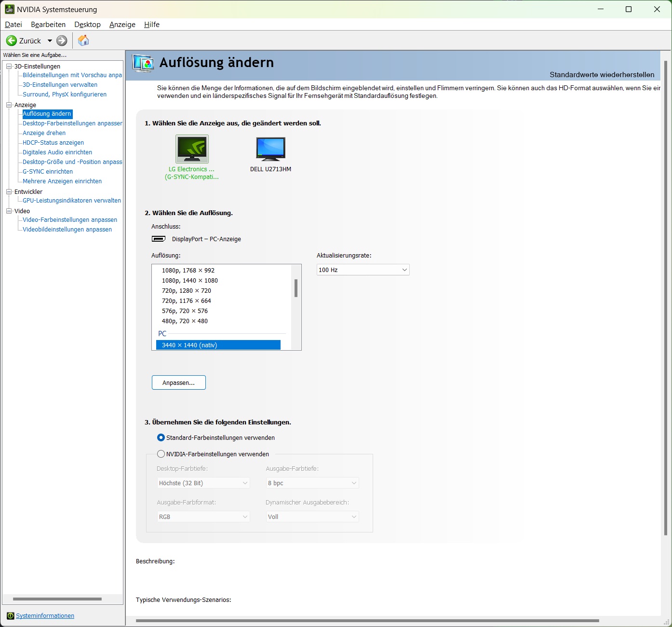Open Videobildeinstellungen anpassen
Screen dimensions: 672x627
tap(67, 230)
